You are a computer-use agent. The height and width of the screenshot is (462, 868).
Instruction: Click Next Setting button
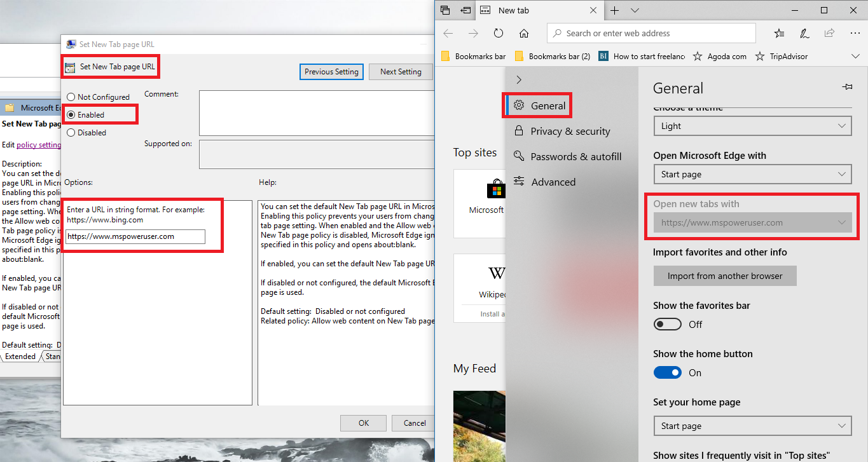(401, 72)
